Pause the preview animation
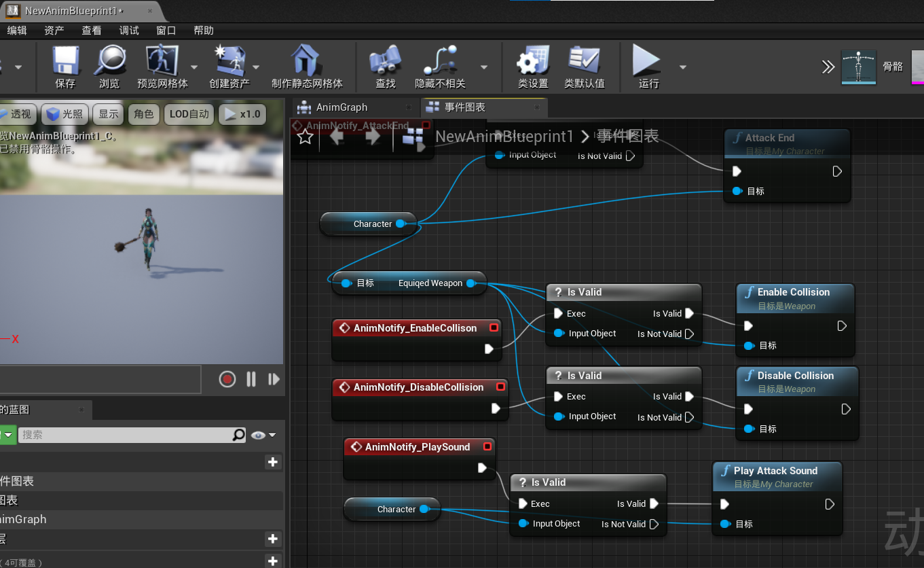The height and width of the screenshot is (568, 924). click(x=251, y=379)
